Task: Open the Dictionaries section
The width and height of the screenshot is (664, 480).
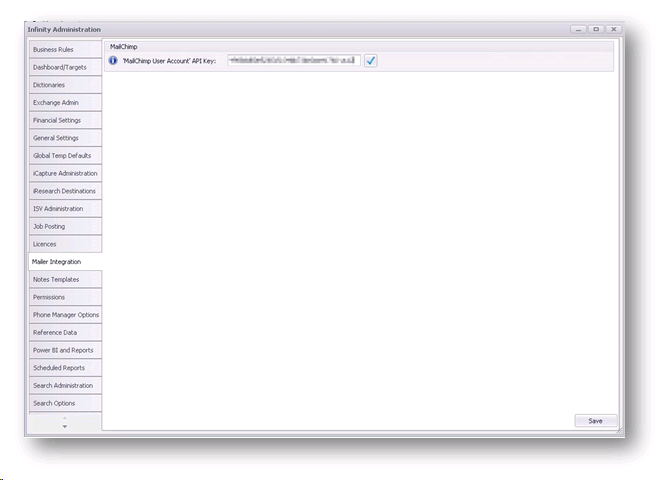Action: point(65,85)
